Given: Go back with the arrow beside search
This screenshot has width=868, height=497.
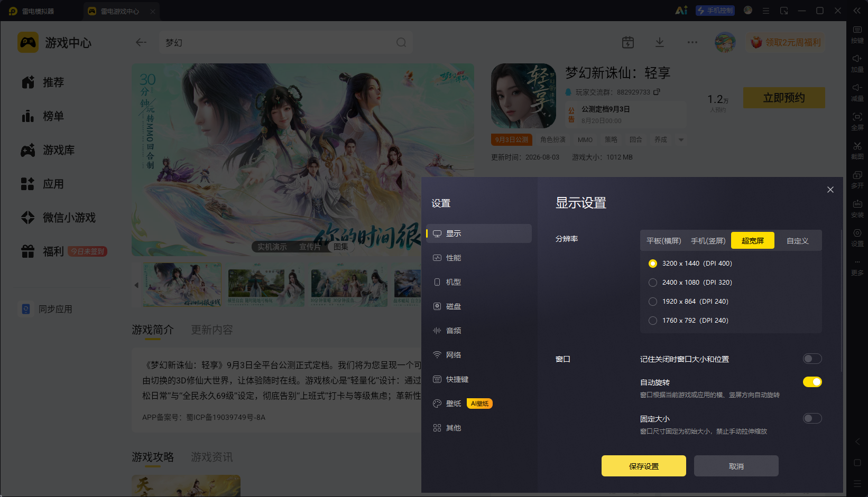Looking at the screenshot, I should [141, 42].
